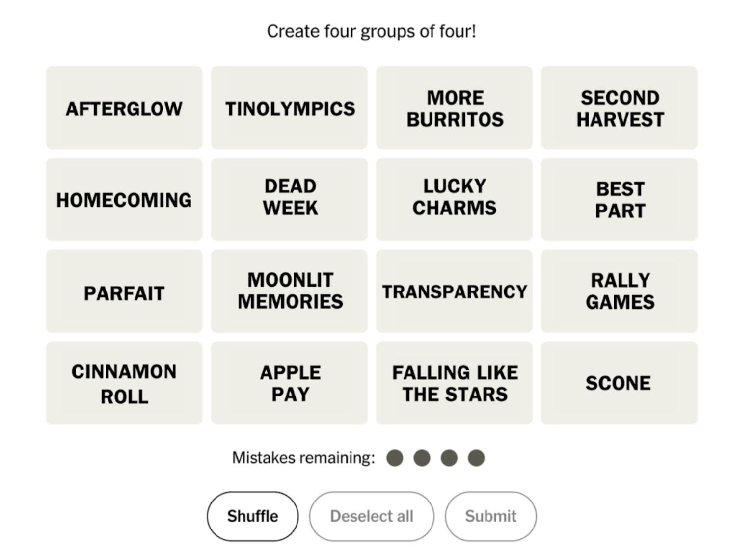The height and width of the screenshot is (555, 756).
Task: Click the Shuffle button
Action: [x=252, y=516]
